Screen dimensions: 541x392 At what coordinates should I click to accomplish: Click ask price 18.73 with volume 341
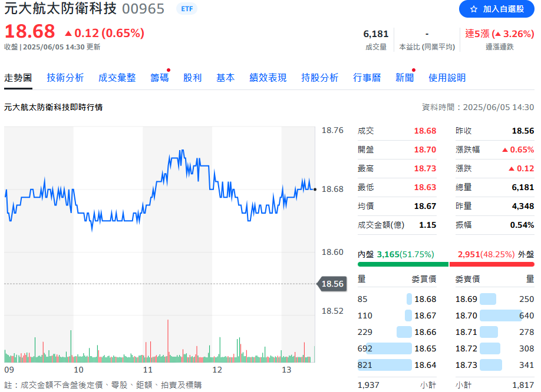click(495, 365)
